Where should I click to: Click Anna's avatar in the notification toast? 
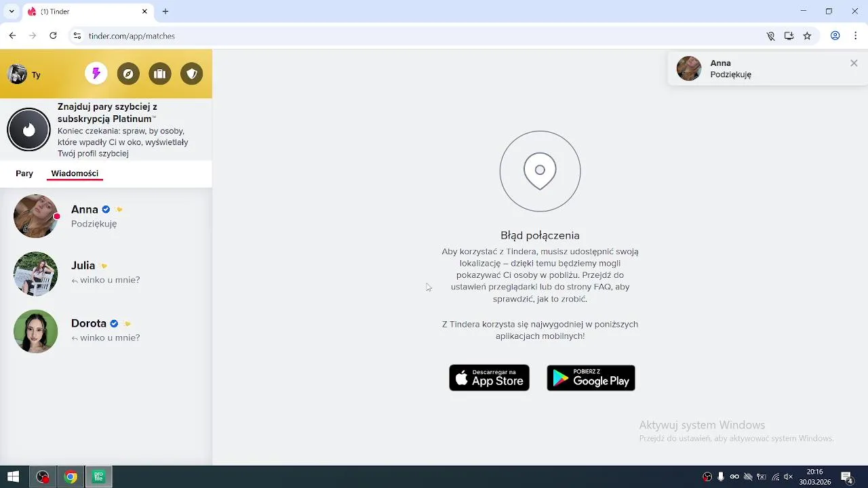point(689,68)
